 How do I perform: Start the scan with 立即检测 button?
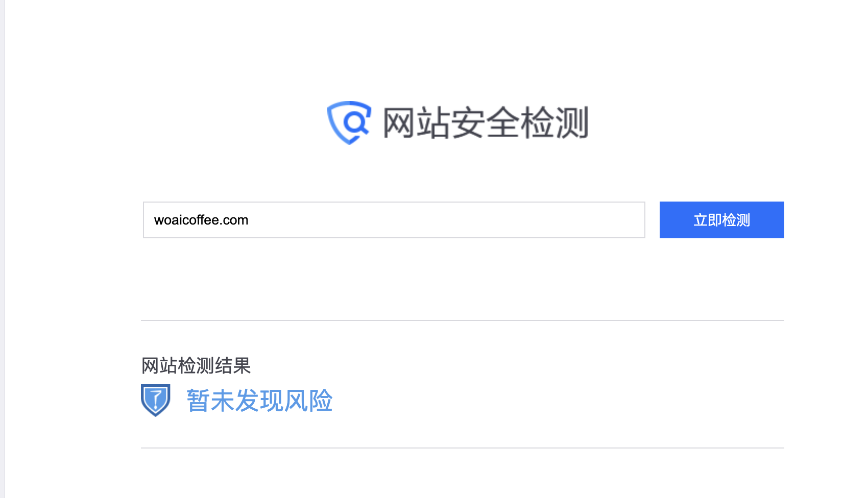point(721,220)
